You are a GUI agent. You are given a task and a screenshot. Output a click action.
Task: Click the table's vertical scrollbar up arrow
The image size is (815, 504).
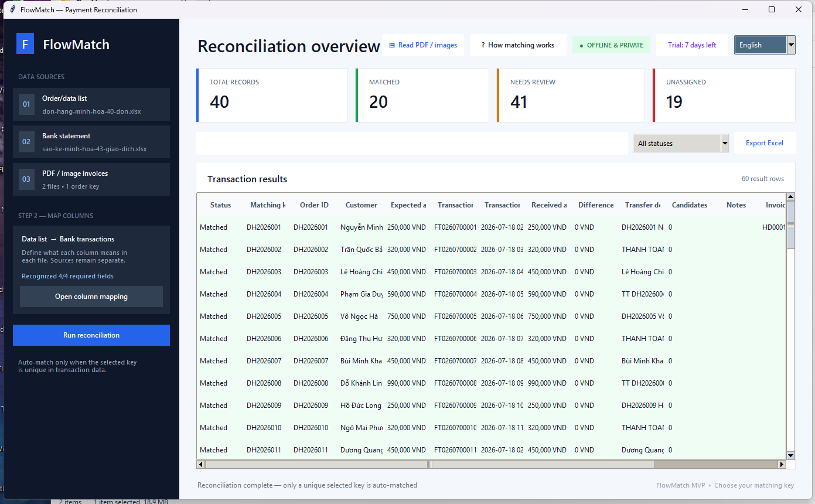click(x=790, y=197)
